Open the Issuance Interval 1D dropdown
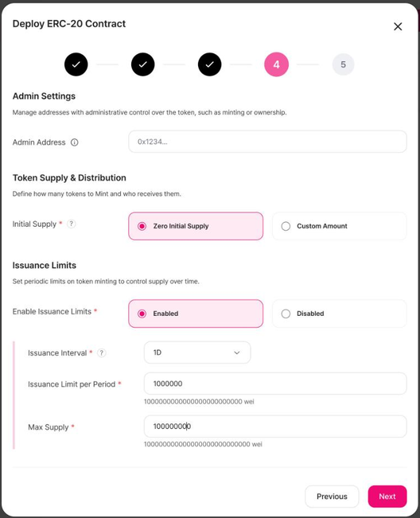 tap(197, 352)
